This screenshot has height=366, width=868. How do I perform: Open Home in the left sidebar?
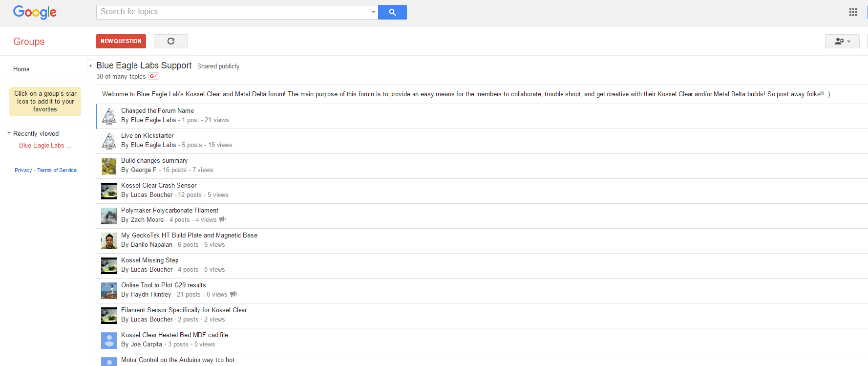coord(21,69)
